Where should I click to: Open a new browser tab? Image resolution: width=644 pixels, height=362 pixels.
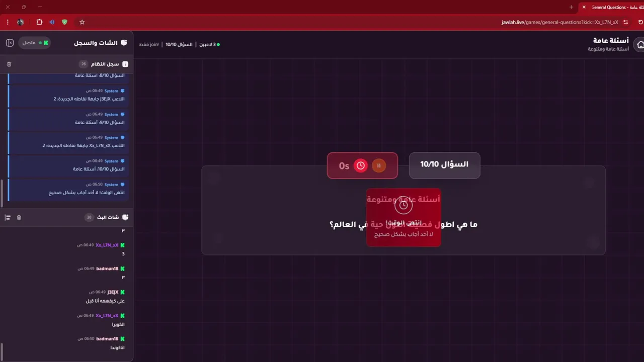[571, 7]
